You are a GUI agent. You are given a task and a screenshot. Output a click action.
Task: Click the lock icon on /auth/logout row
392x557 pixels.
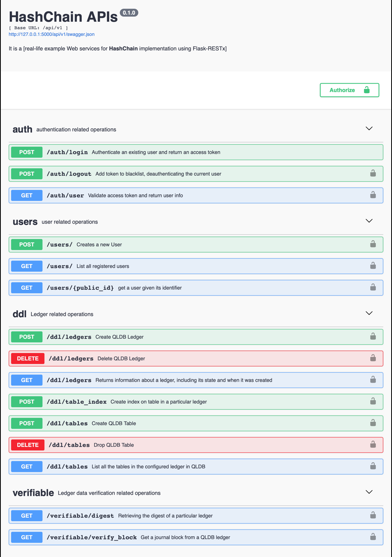[x=373, y=173]
